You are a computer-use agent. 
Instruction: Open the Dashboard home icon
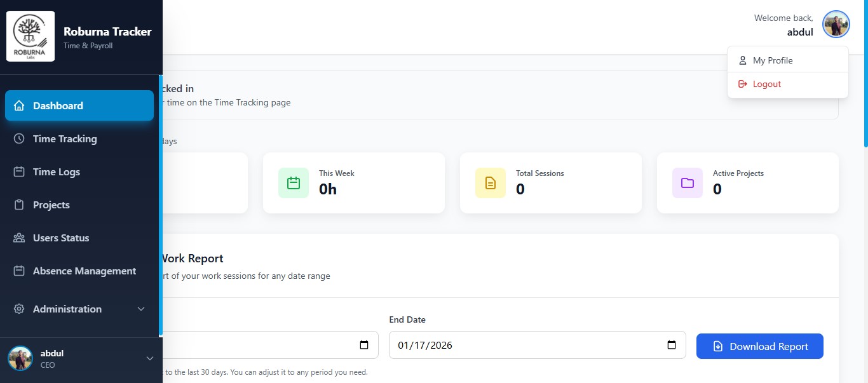pyautogui.click(x=19, y=105)
